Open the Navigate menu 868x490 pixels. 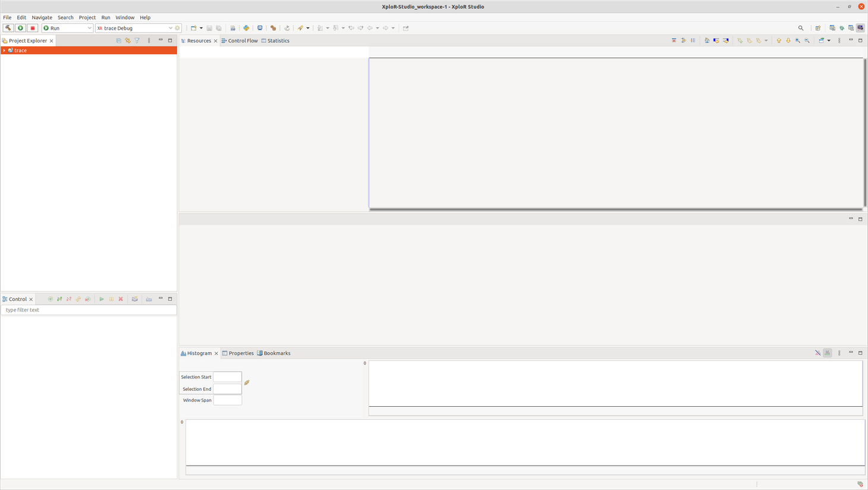pyautogui.click(x=42, y=17)
